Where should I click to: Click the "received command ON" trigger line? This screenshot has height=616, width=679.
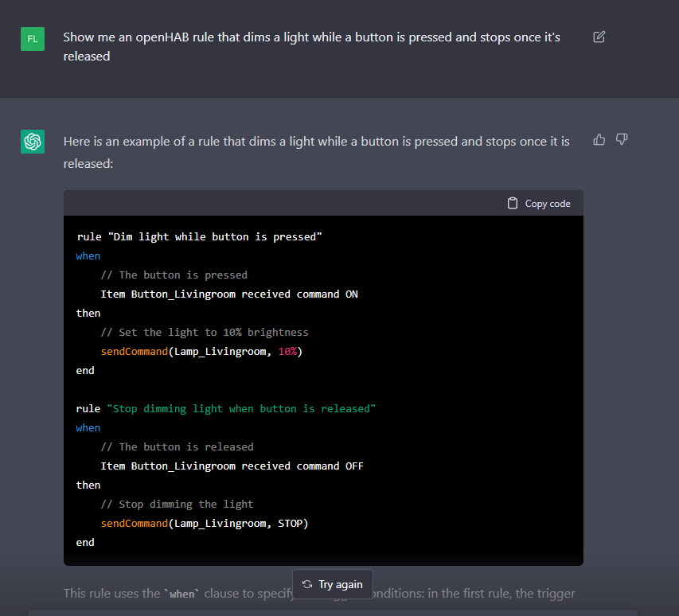(x=229, y=294)
